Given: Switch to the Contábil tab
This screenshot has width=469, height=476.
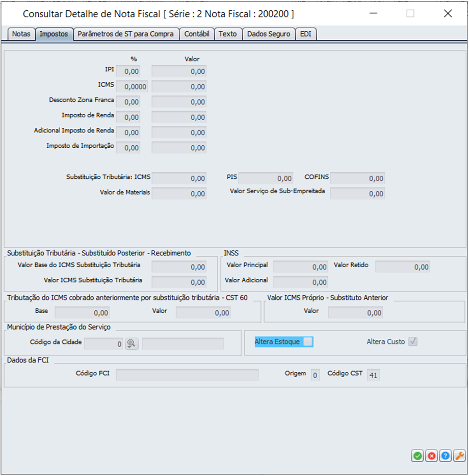Looking at the screenshot, I should pyautogui.click(x=197, y=34).
